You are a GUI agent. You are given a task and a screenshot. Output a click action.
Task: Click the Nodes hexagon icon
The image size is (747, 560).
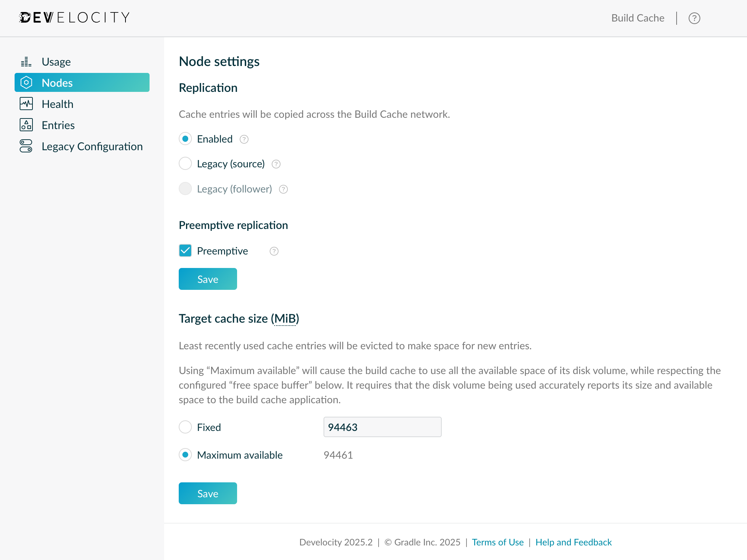click(26, 82)
